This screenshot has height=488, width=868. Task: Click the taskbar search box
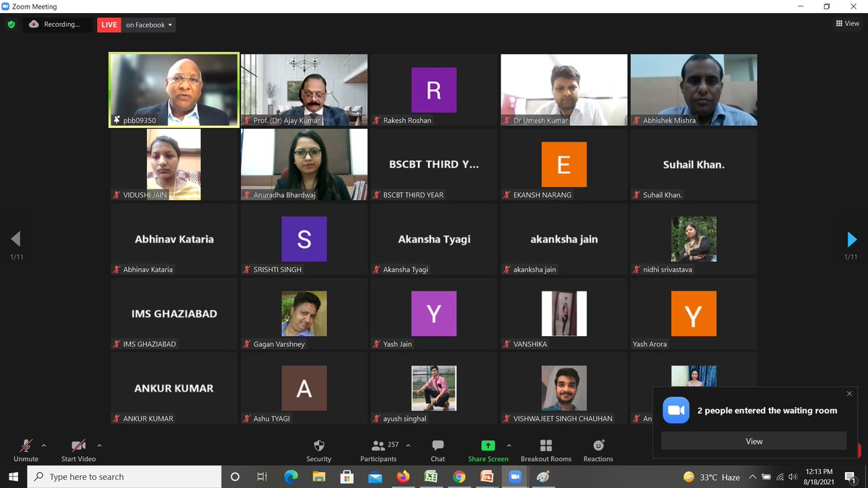tap(124, 476)
